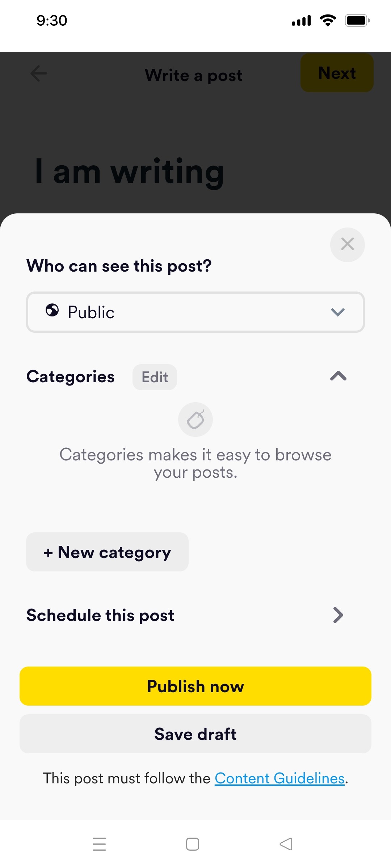The width and height of the screenshot is (391, 868).
Task: Tap the globe icon next to Public
Action: [x=52, y=311]
